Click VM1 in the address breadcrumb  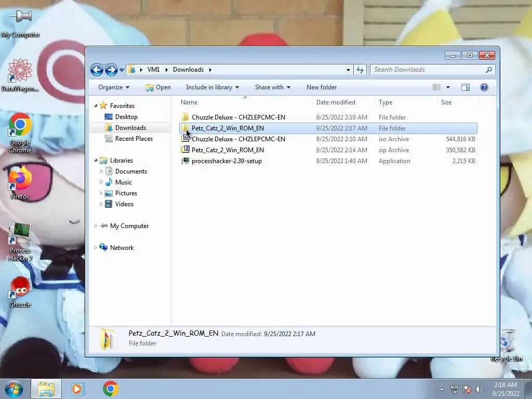[x=153, y=70]
